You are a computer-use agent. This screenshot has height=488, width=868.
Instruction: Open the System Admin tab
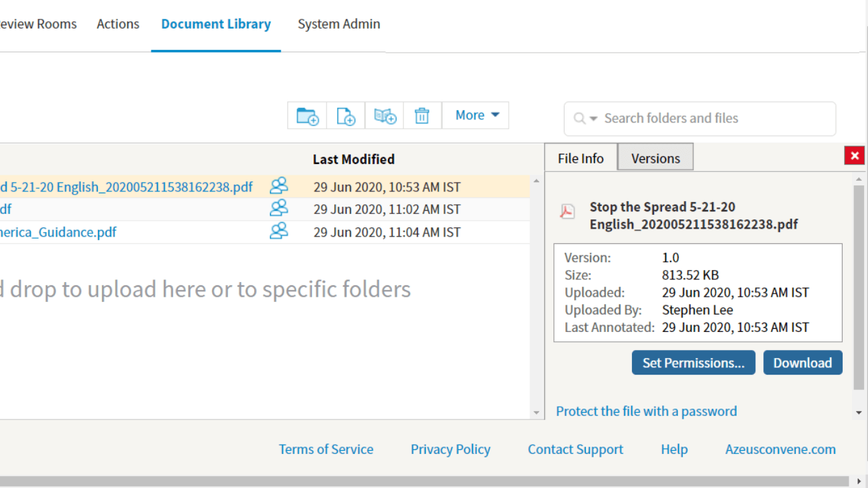click(x=339, y=24)
